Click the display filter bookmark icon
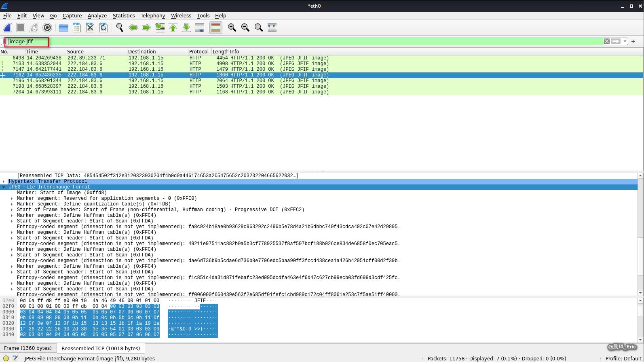644x362 pixels. coord(4,41)
